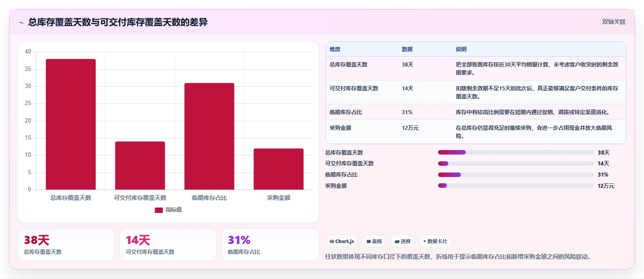Click the 采购金额 progress bar
The image size is (644, 279).
tap(516, 186)
